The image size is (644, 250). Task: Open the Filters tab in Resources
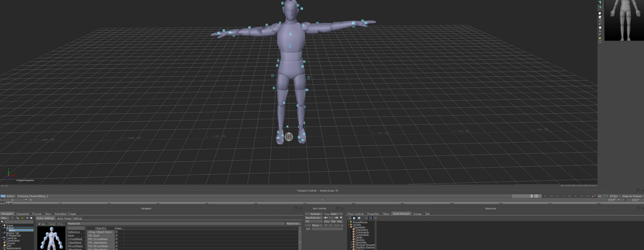(386, 214)
